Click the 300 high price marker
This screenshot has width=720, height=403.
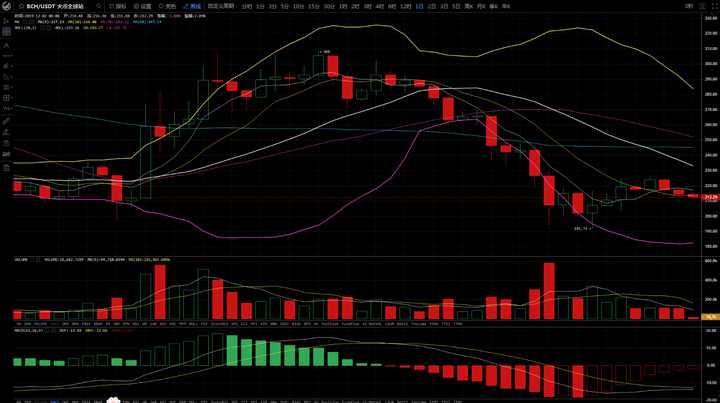[325, 52]
